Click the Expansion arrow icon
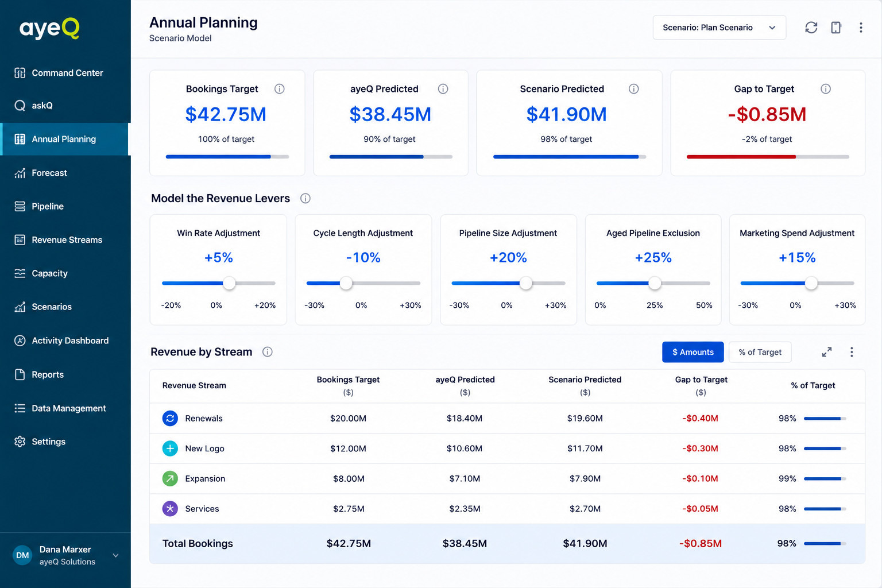This screenshot has height=588, width=882. click(x=170, y=478)
